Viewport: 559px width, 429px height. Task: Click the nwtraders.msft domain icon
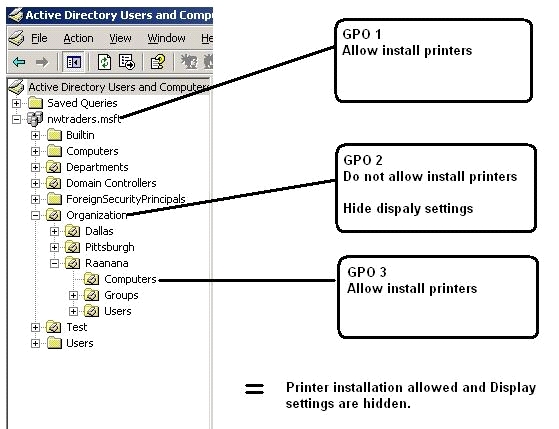pos(35,119)
